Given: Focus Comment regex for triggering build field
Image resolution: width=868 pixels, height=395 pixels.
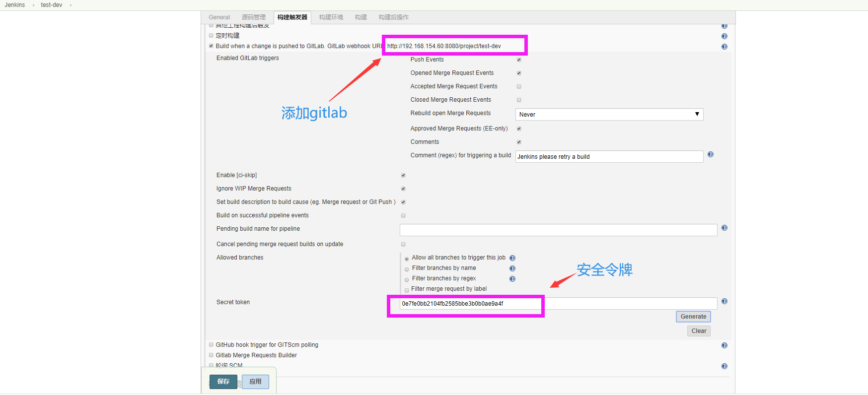Looking at the screenshot, I should (x=609, y=156).
